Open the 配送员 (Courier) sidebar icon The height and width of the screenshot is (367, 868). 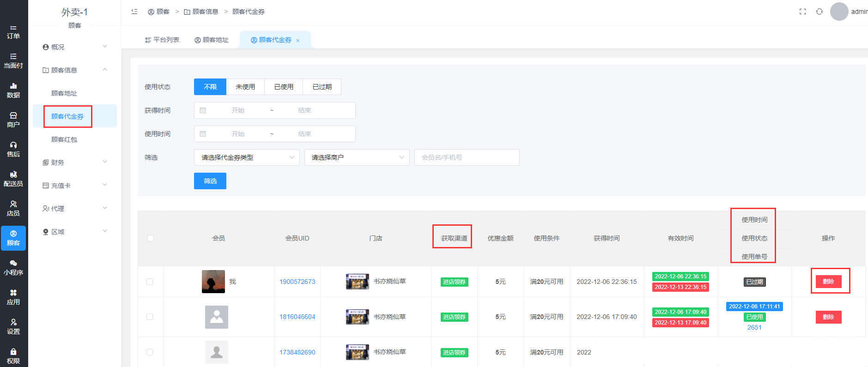pyautogui.click(x=13, y=179)
